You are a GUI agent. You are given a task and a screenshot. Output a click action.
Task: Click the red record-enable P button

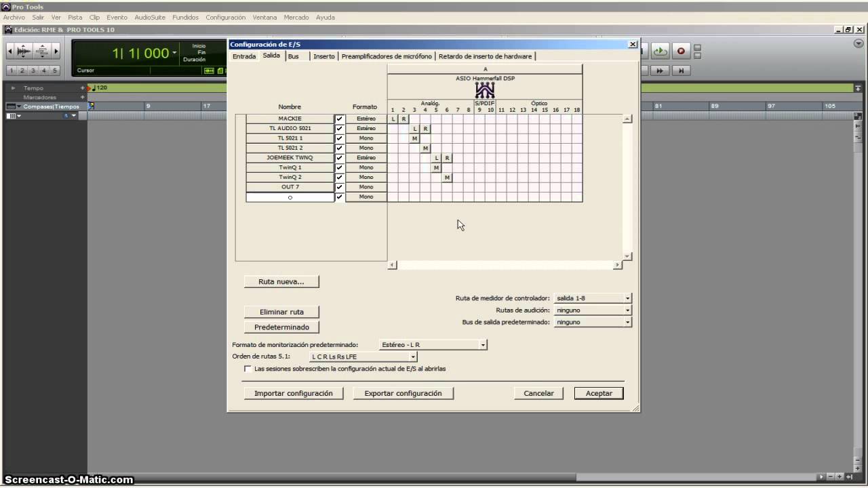pyautogui.click(x=681, y=51)
